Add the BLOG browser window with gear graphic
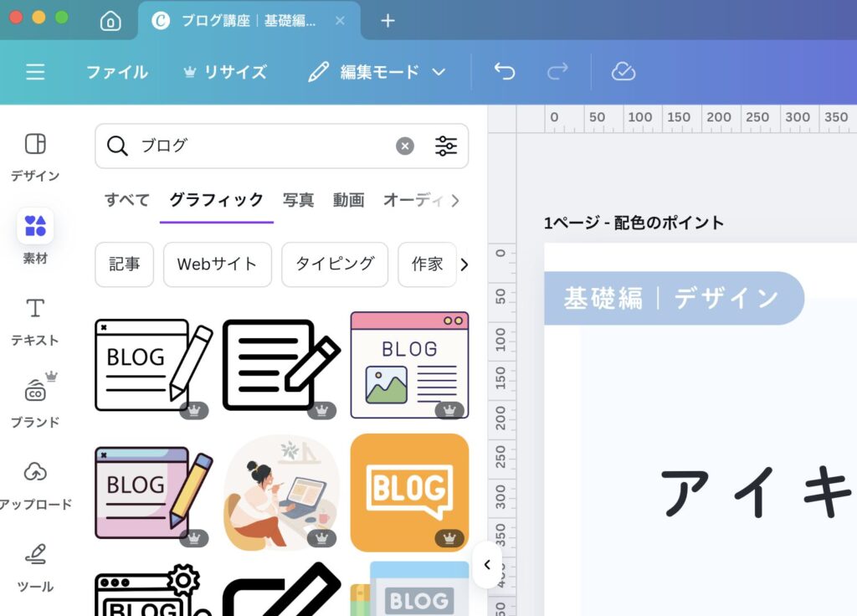Viewport: 857px width, 616px height. tap(154, 590)
